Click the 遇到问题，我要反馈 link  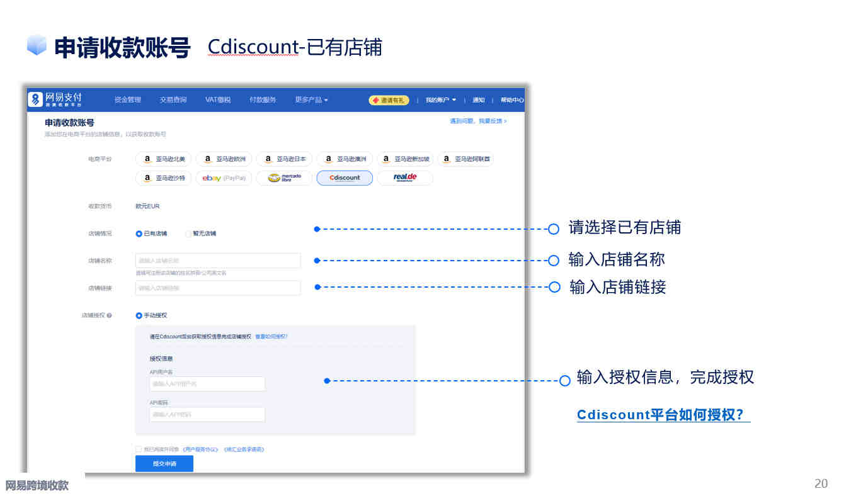click(x=478, y=121)
